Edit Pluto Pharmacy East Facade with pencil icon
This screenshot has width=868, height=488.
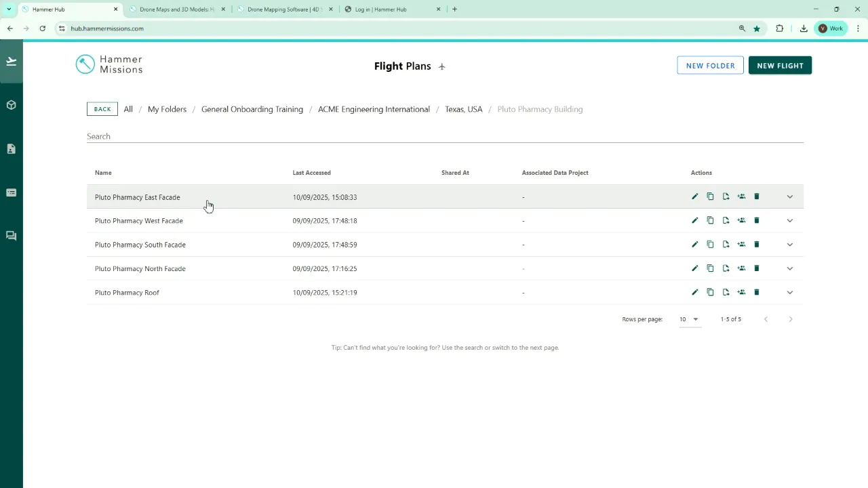694,197
